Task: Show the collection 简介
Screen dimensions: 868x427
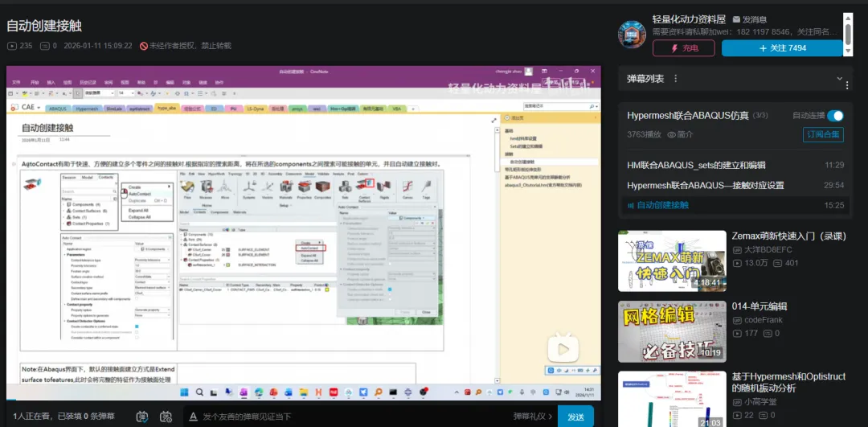Action: [680, 134]
